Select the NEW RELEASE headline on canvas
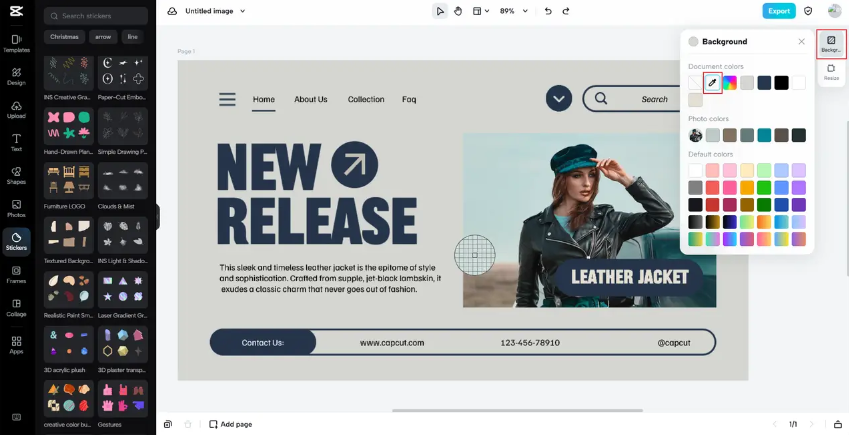The width and height of the screenshot is (849, 435). coord(317,194)
